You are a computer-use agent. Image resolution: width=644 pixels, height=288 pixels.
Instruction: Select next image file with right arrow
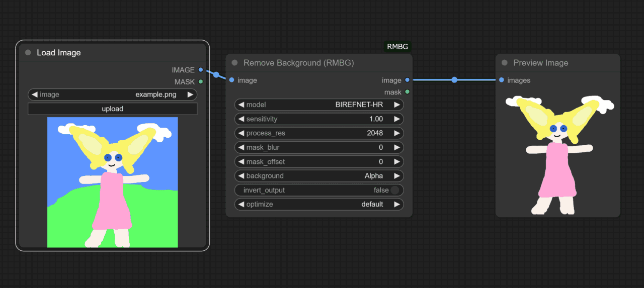point(190,94)
